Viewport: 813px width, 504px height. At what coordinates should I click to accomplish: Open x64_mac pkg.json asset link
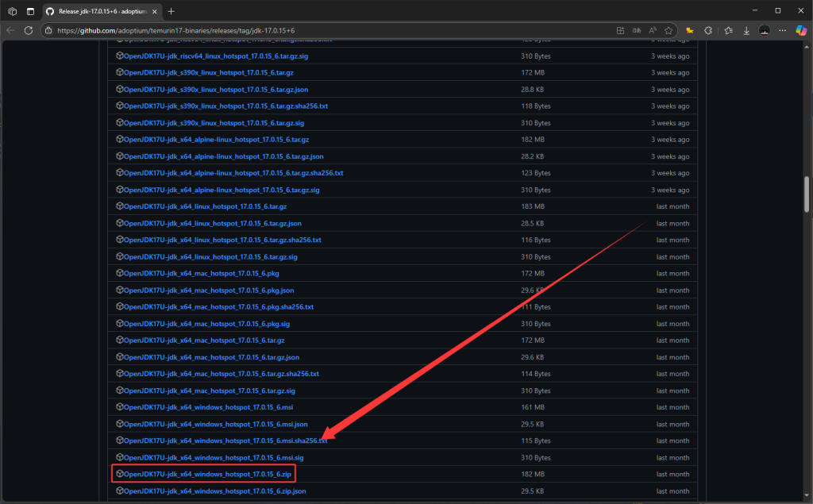pyautogui.click(x=209, y=290)
